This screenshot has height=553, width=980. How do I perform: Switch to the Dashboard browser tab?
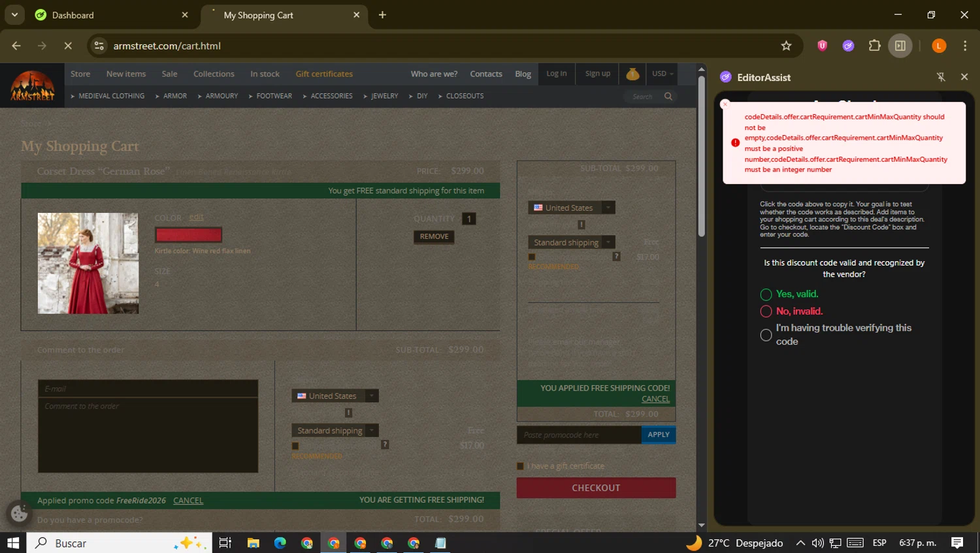tap(111, 15)
